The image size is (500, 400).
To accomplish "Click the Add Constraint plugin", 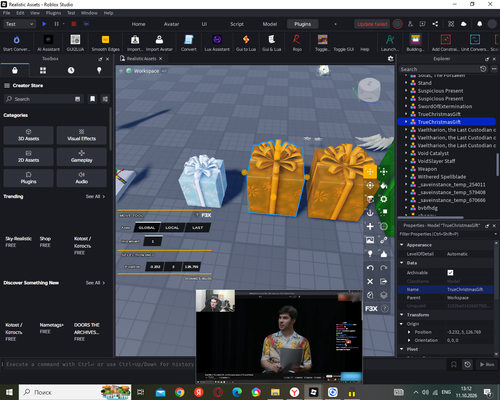I will [x=445, y=43].
